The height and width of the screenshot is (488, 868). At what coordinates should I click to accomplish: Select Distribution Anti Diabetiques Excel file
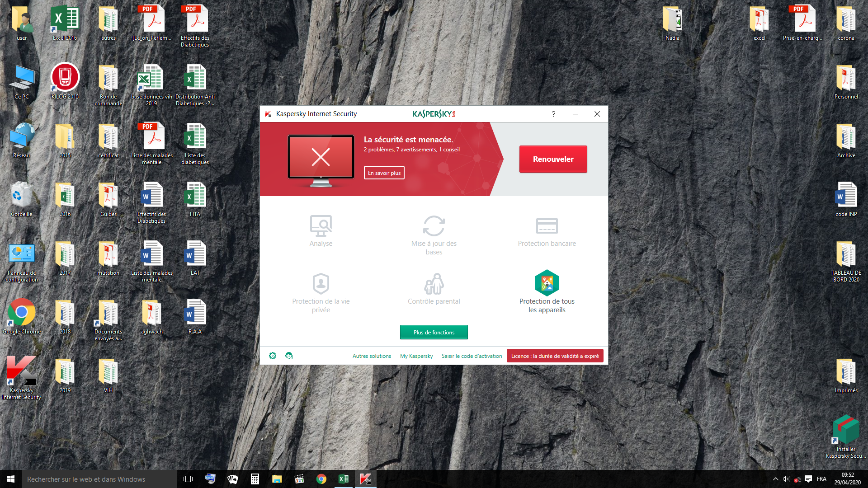click(x=195, y=85)
